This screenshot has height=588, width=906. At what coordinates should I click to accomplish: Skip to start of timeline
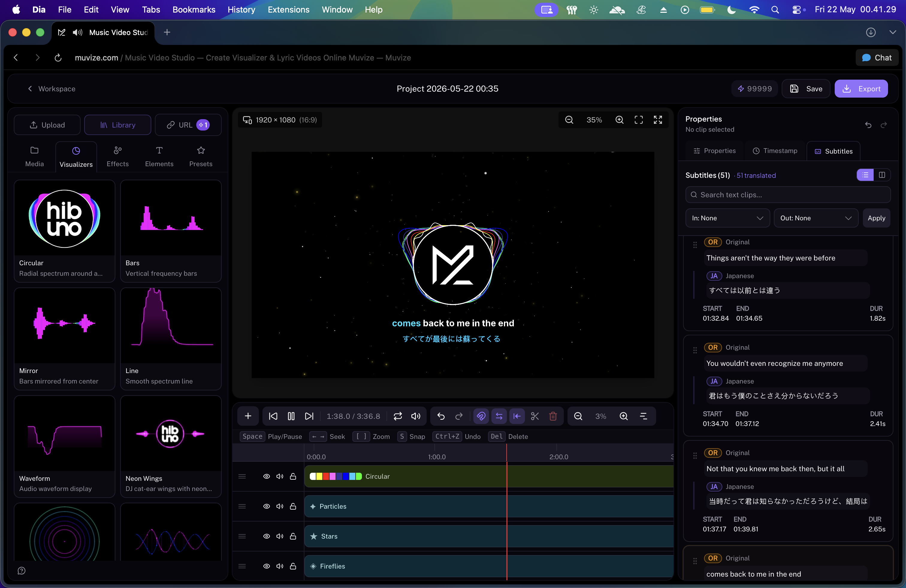(273, 416)
